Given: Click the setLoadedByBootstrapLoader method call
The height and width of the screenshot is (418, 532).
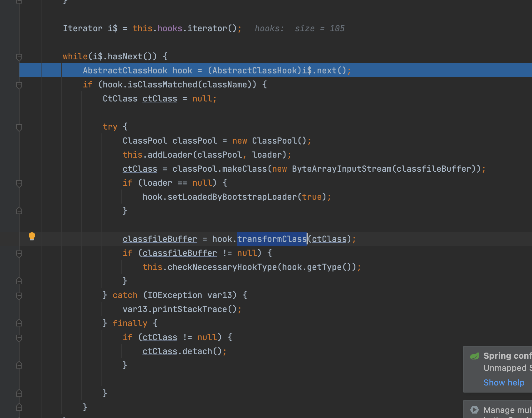Looking at the screenshot, I should tap(232, 197).
